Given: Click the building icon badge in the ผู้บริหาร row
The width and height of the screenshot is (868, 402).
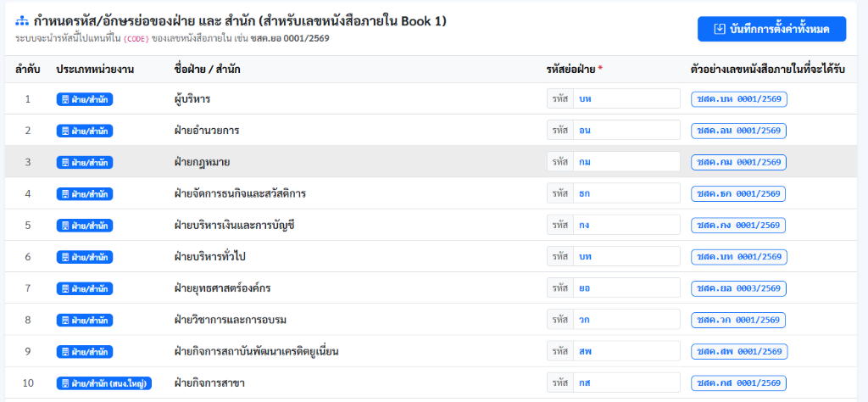Looking at the screenshot, I should (x=85, y=99).
